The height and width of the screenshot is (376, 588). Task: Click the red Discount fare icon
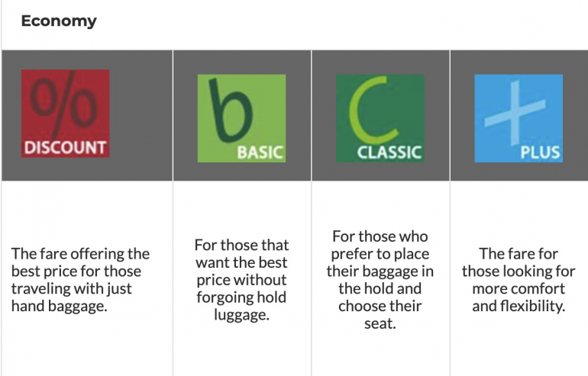coord(65,114)
